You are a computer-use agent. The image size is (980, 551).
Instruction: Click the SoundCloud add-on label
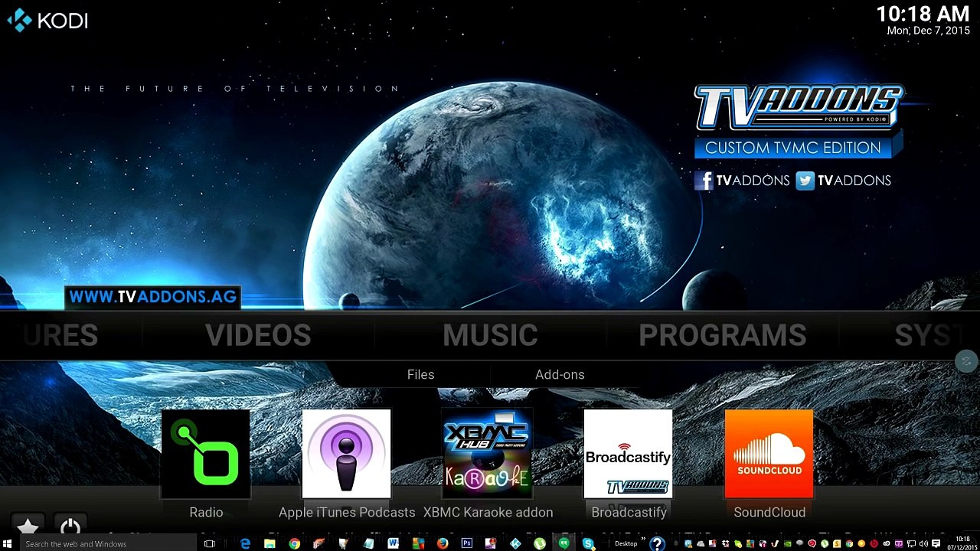769,512
